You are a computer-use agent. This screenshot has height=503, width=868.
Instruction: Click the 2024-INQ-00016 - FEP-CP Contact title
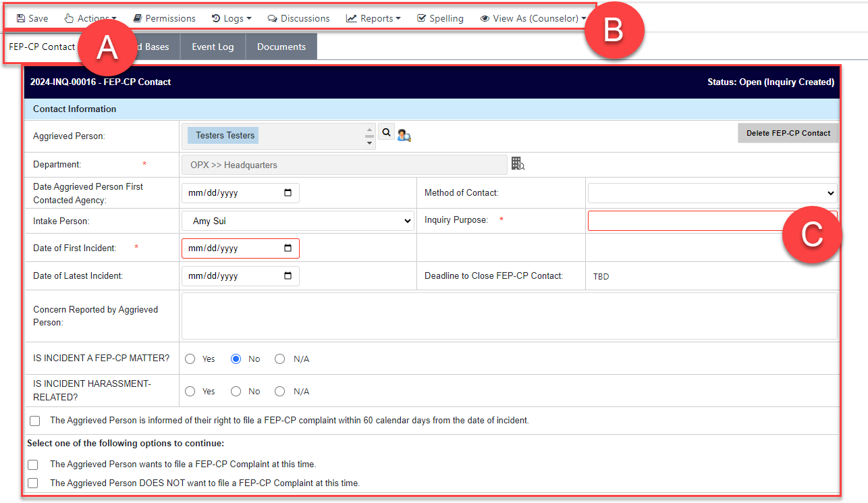(101, 82)
